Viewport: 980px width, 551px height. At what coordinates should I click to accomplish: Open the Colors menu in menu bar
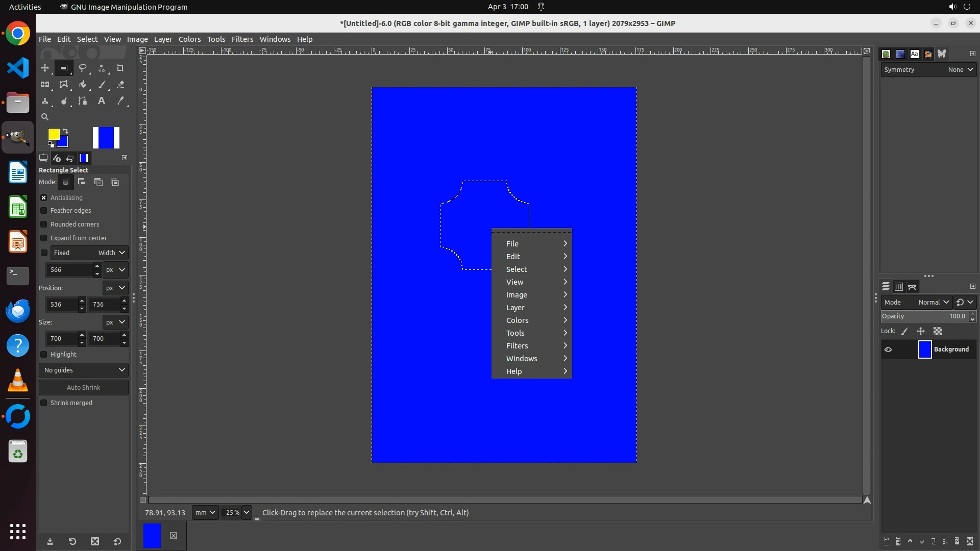pyautogui.click(x=189, y=39)
